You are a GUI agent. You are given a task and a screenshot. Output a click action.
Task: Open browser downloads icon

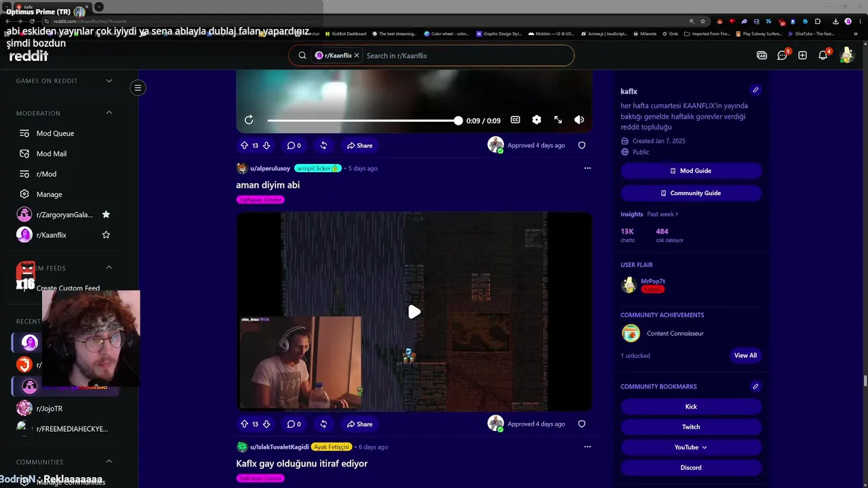835,21
